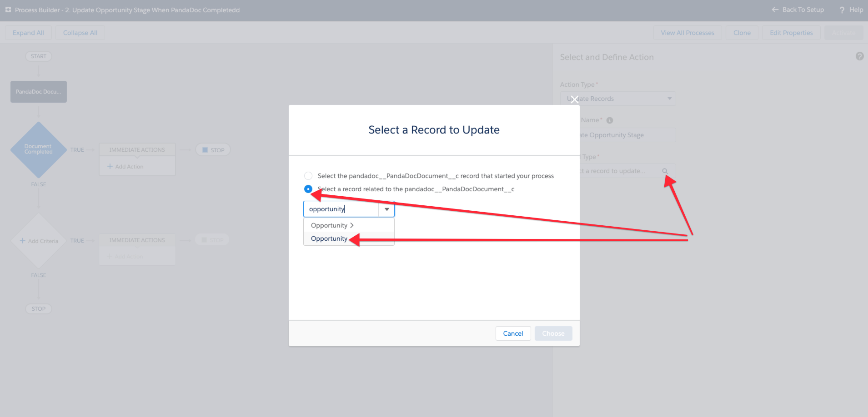Close the Select a Record dialog
This screenshot has width=868, height=417.
click(x=575, y=99)
